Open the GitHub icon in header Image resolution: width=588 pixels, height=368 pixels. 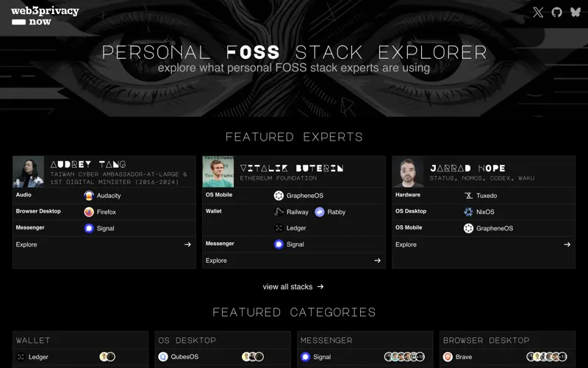tap(557, 13)
